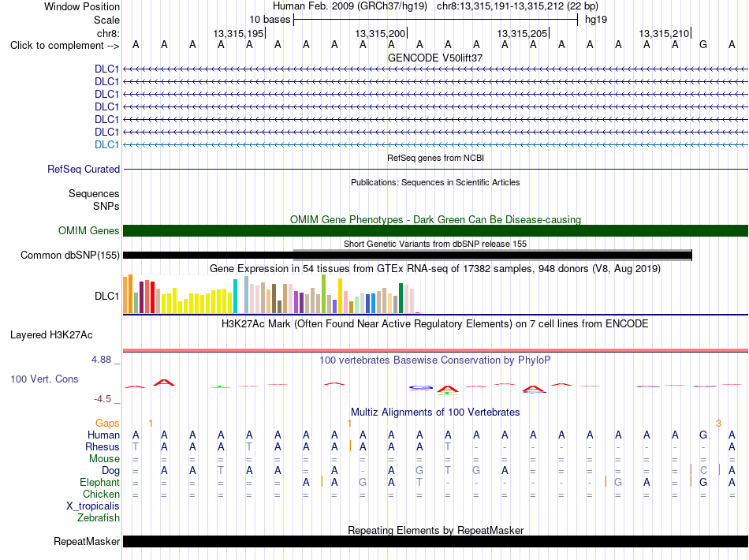Viewport: 749px width, 560px height.
Task: Select the Human alignment row label
Action: pos(103,435)
